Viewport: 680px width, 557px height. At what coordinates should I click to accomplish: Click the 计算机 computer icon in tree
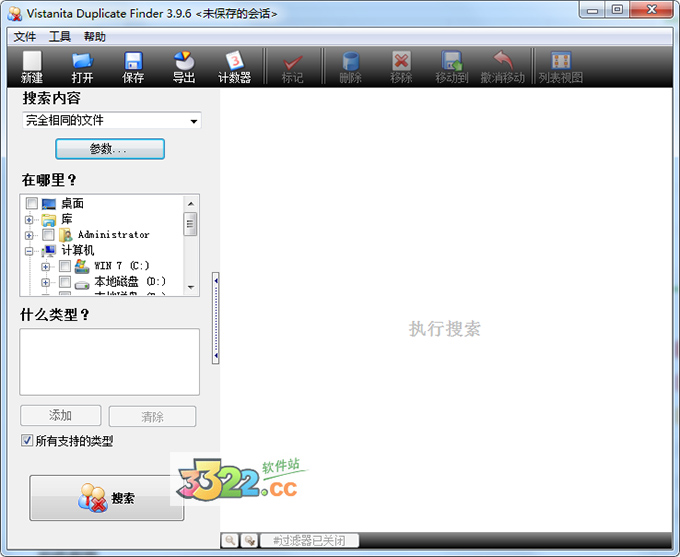click(49, 251)
